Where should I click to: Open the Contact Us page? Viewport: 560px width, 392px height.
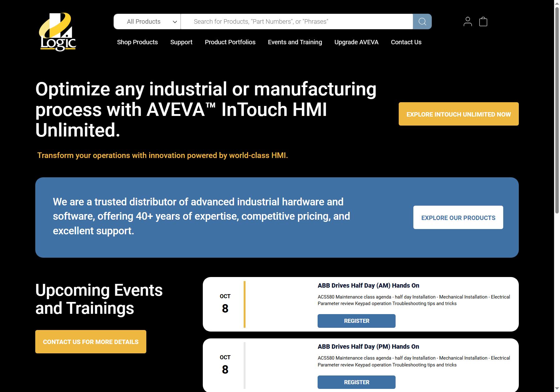[x=406, y=42]
